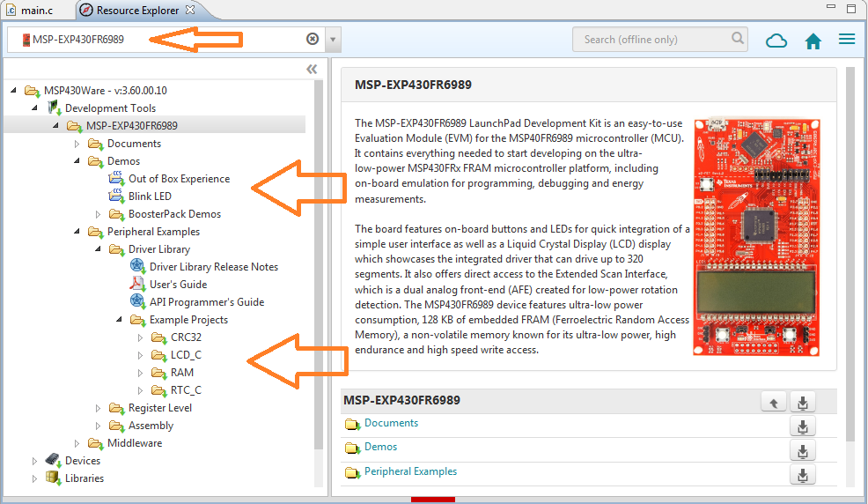Click the Documents folder icon in content list

[x=352, y=424]
